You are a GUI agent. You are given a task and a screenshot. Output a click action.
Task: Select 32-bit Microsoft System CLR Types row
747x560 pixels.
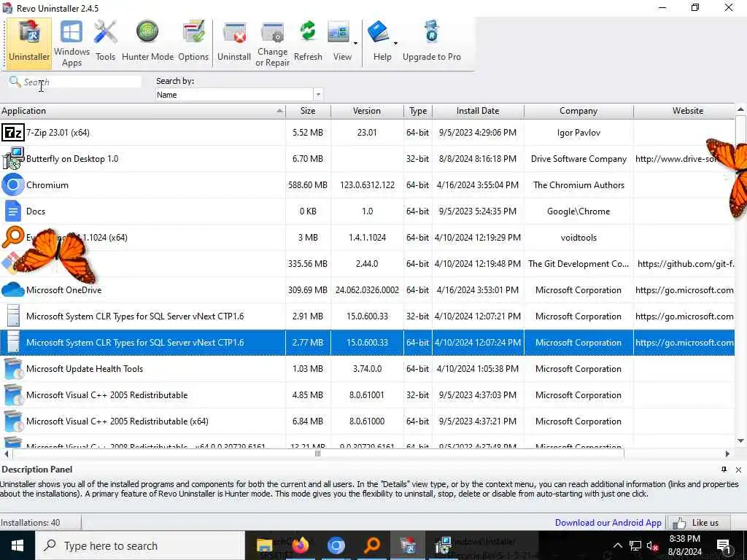click(x=367, y=316)
